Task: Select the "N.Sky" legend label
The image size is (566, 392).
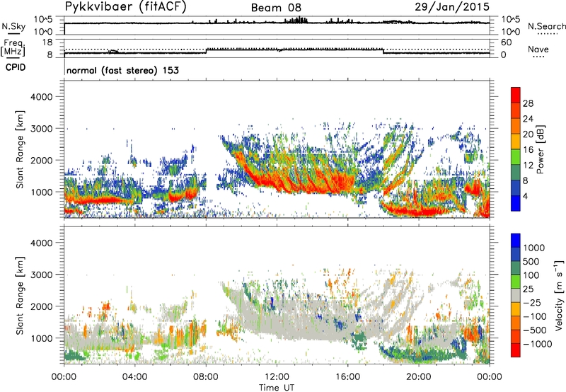Action: click(x=13, y=26)
